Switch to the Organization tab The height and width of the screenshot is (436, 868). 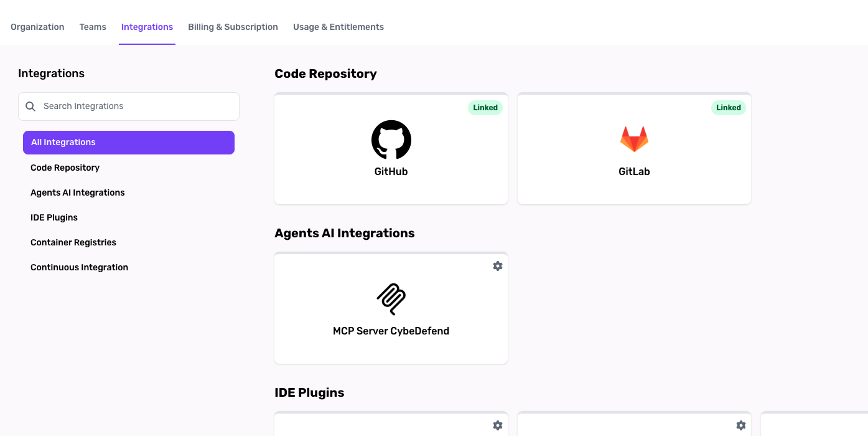[37, 27]
